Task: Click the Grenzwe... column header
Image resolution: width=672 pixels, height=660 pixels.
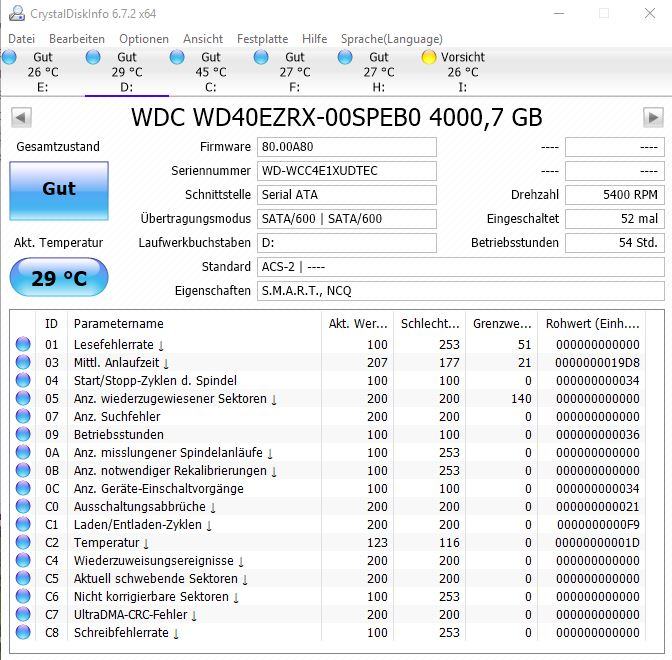Action: (502, 324)
